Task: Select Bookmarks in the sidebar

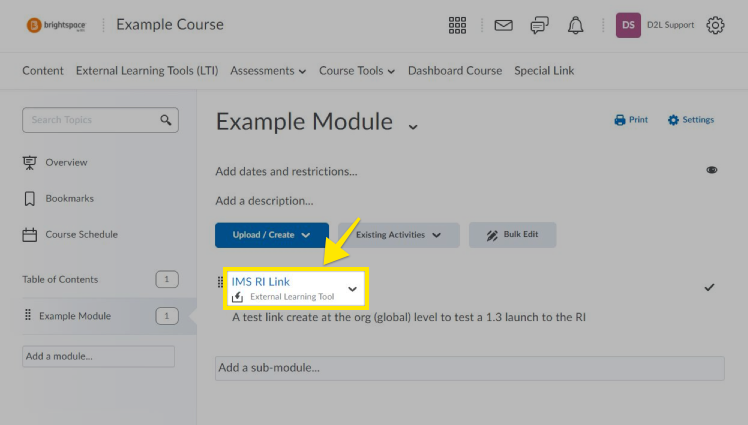Action: [70, 198]
